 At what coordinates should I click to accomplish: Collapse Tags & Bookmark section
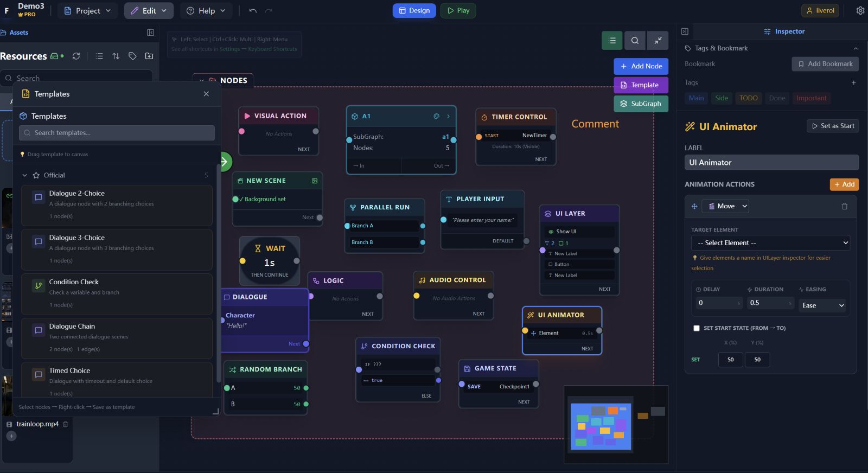(x=856, y=48)
